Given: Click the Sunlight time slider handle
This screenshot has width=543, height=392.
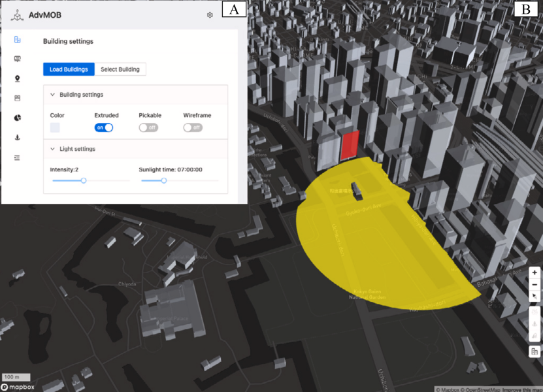Looking at the screenshot, I should coord(164,180).
